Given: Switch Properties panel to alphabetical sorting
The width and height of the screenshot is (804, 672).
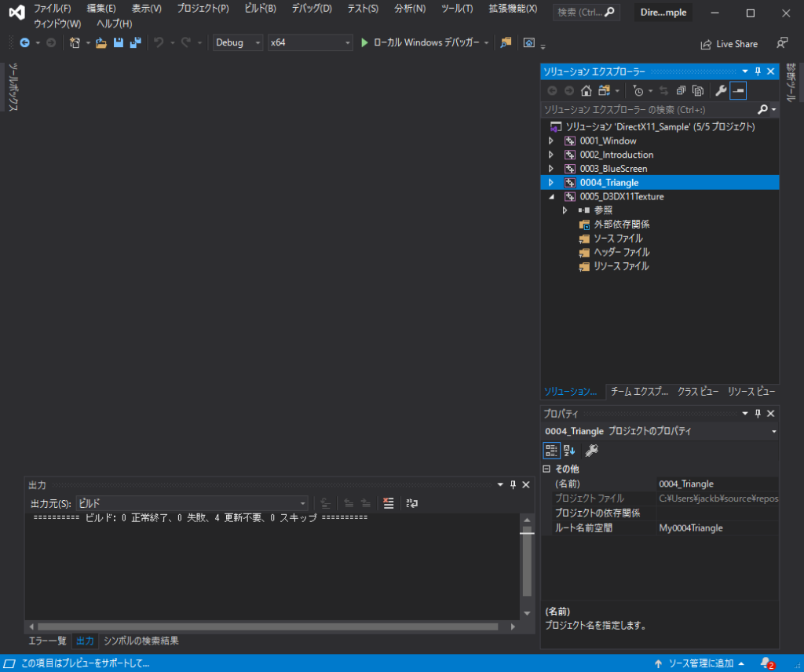Looking at the screenshot, I should point(568,450).
